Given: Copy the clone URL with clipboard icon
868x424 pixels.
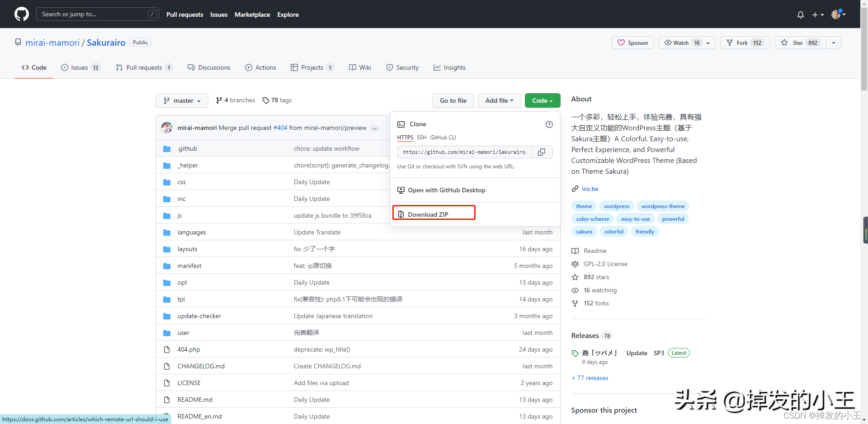Looking at the screenshot, I should click(542, 152).
